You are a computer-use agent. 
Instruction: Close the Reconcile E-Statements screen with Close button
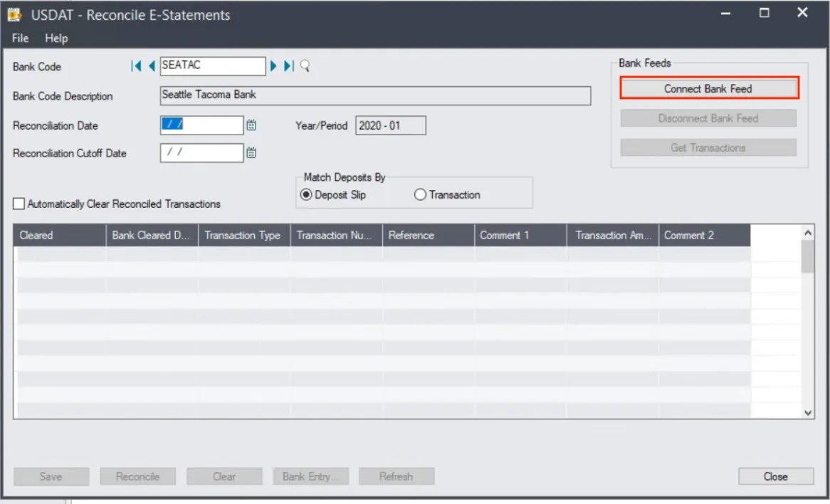pyautogui.click(x=776, y=476)
